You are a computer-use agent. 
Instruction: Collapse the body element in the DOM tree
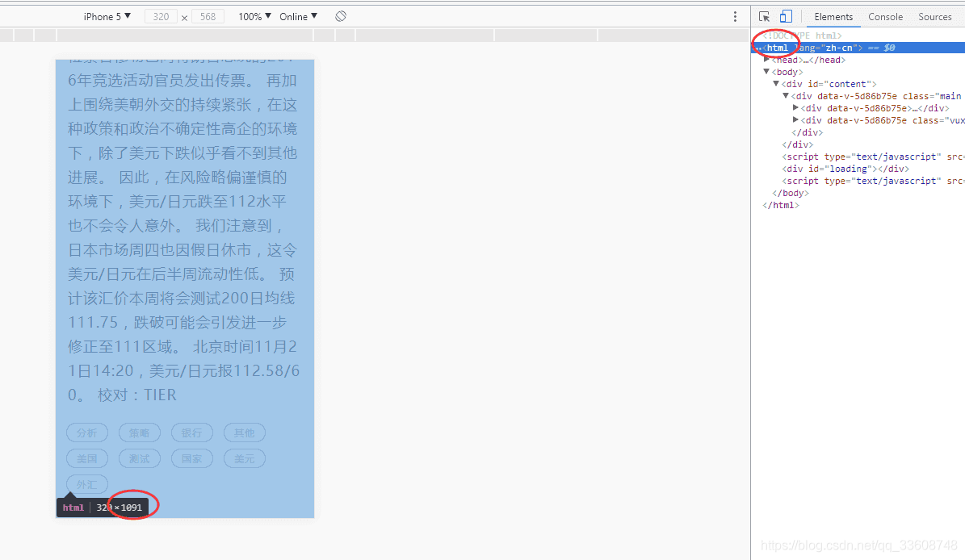766,71
